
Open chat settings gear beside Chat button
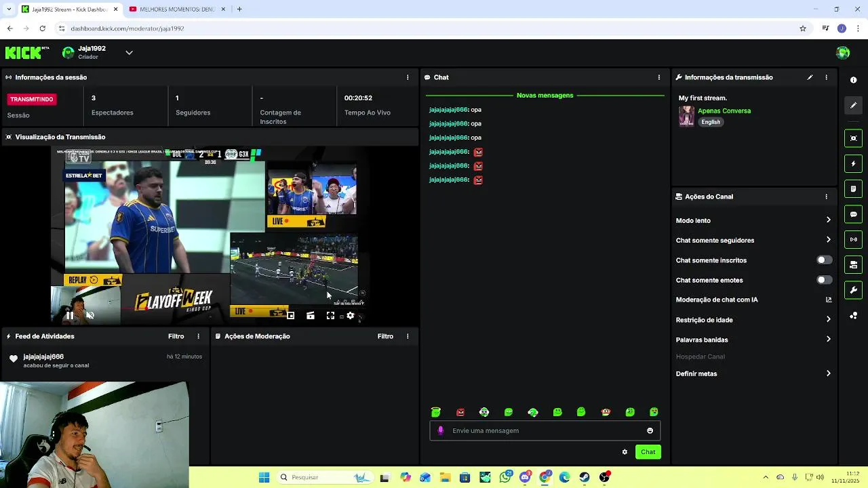coord(625,452)
